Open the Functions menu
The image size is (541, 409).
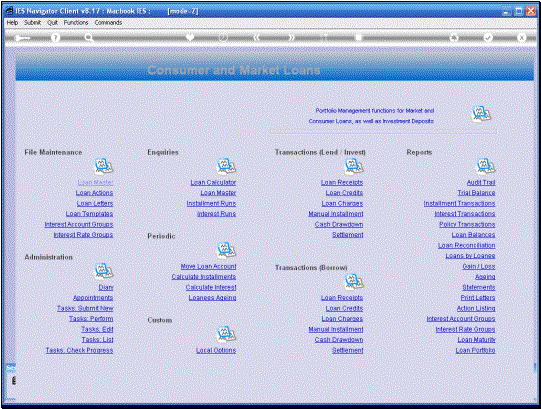(x=76, y=22)
